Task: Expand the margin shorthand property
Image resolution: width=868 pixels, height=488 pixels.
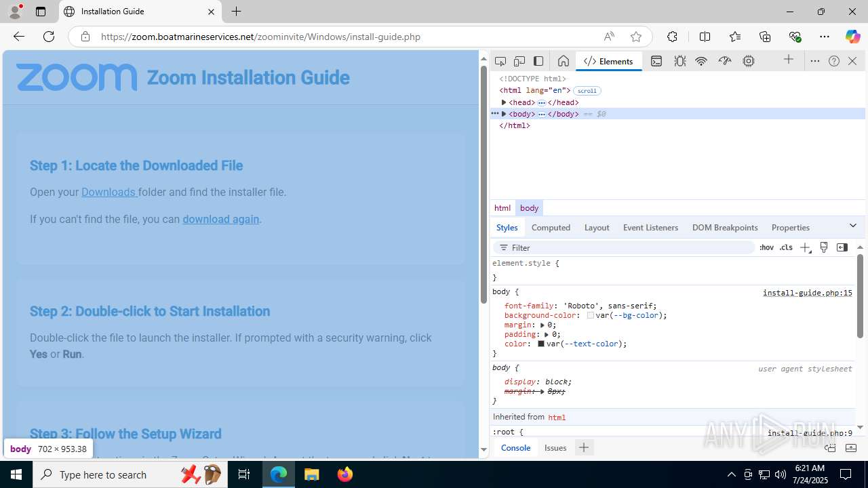Action: coord(542,325)
